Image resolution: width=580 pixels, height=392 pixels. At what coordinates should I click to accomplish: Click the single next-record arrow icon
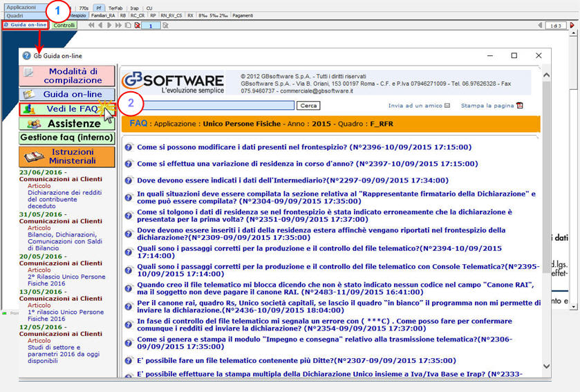click(x=109, y=25)
